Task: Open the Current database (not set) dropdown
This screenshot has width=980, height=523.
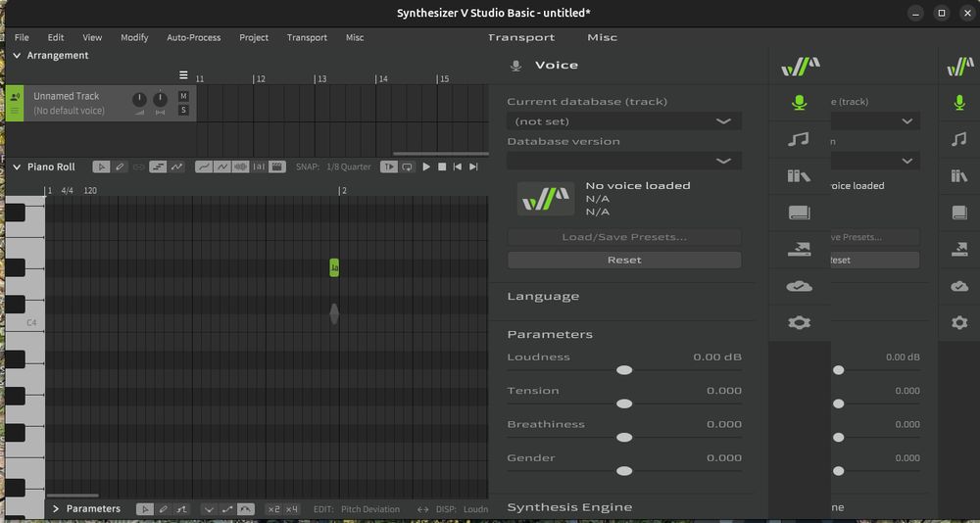Action: [x=624, y=121]
